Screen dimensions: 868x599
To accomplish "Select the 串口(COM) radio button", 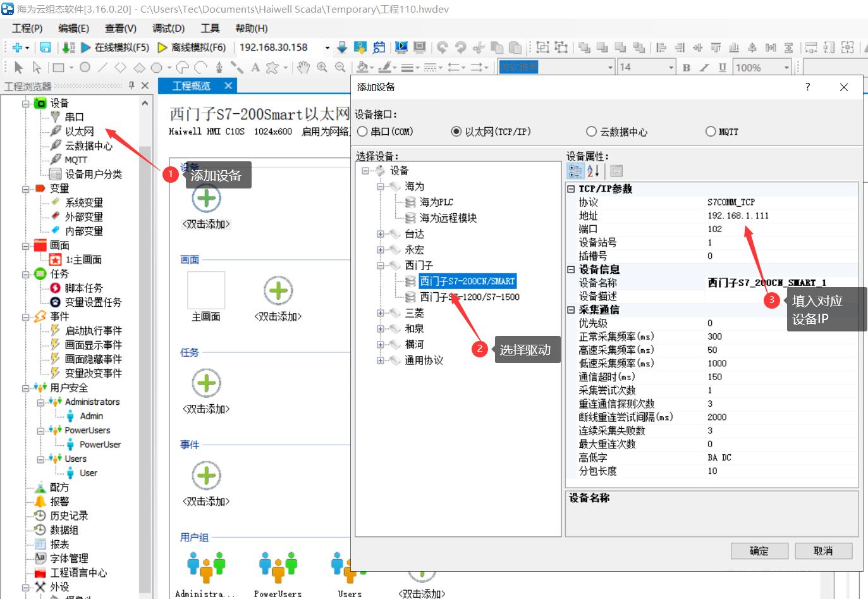I will pos(362,132).
